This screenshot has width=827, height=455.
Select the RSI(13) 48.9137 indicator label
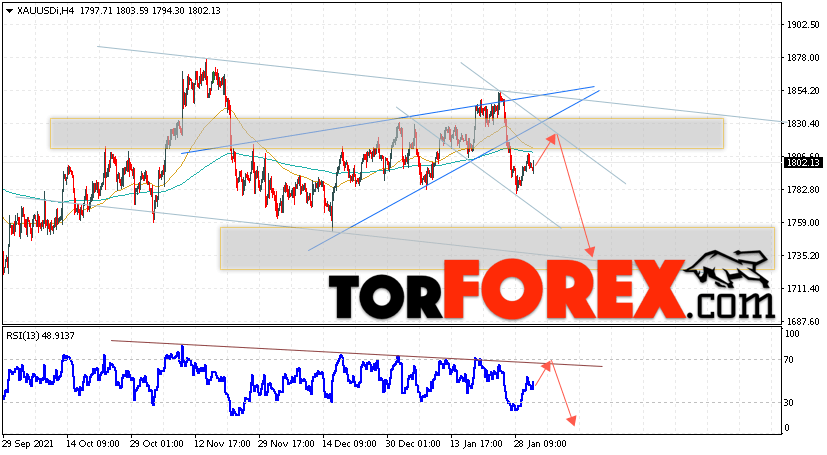pos(40,335)
